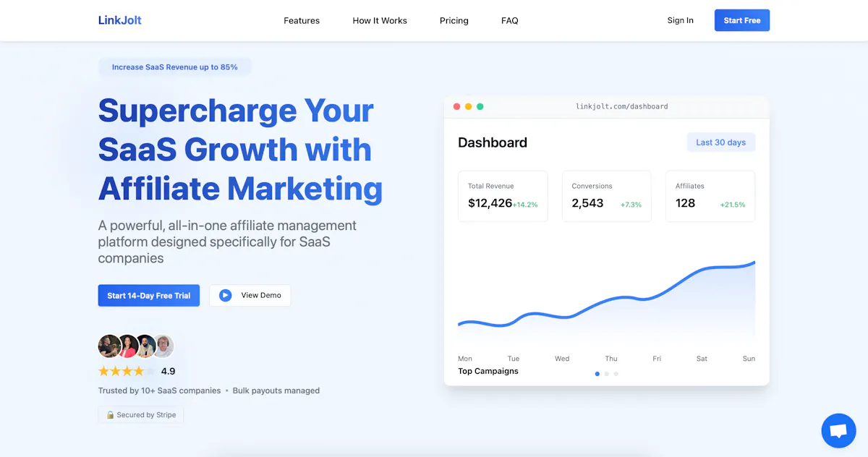
Task: Click the Bulk payouts managed text
Action: 276,390
